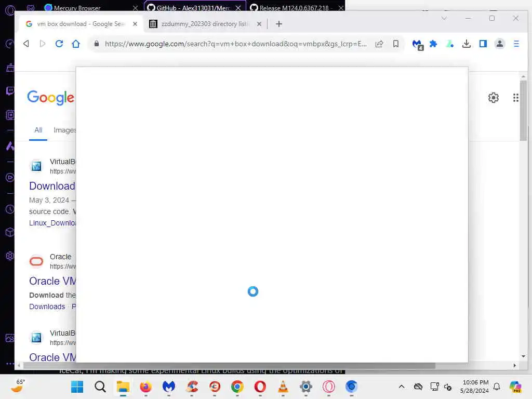This screenshot has width=532, height=399.
Task: Open the Malwarebytes extension icon in toolbar
Action: (417, 44)
